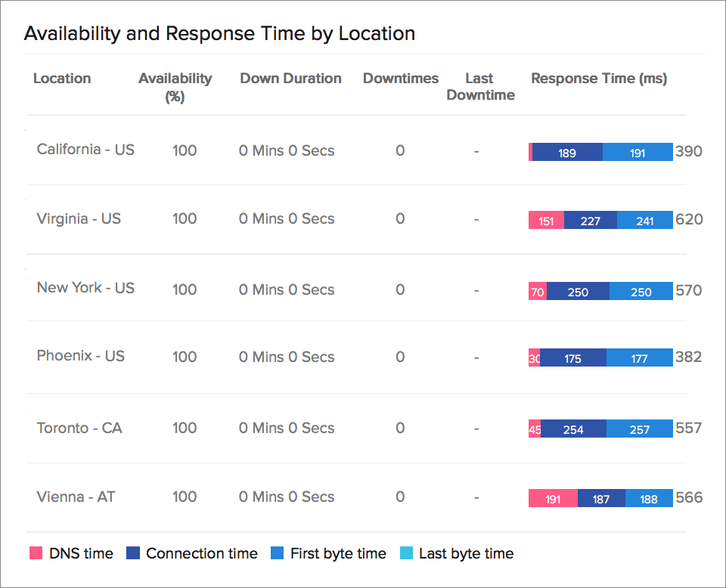Click Phoenix's 177 ms first byte segment

(639, 358)
